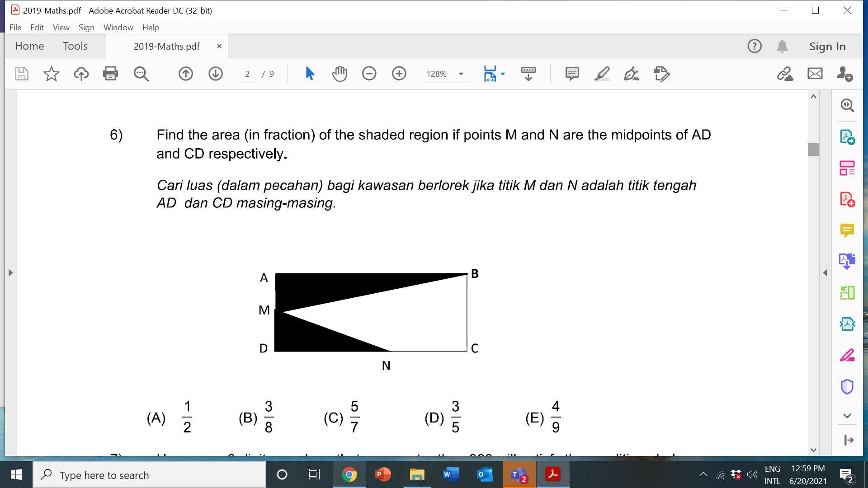This screenshot has height=488, width=868.
Task: Go to the previous page arrow
Action: [x=186, y=74]
